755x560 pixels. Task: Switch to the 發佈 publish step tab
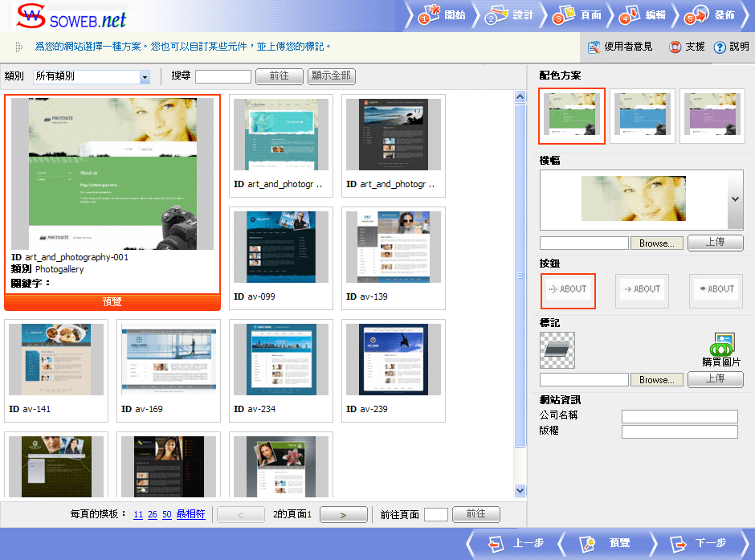712,15
